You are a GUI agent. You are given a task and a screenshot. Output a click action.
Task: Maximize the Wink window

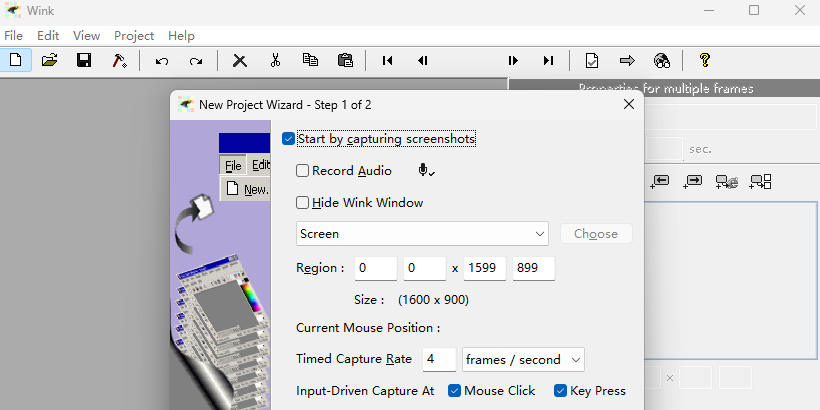coord(754,10)
